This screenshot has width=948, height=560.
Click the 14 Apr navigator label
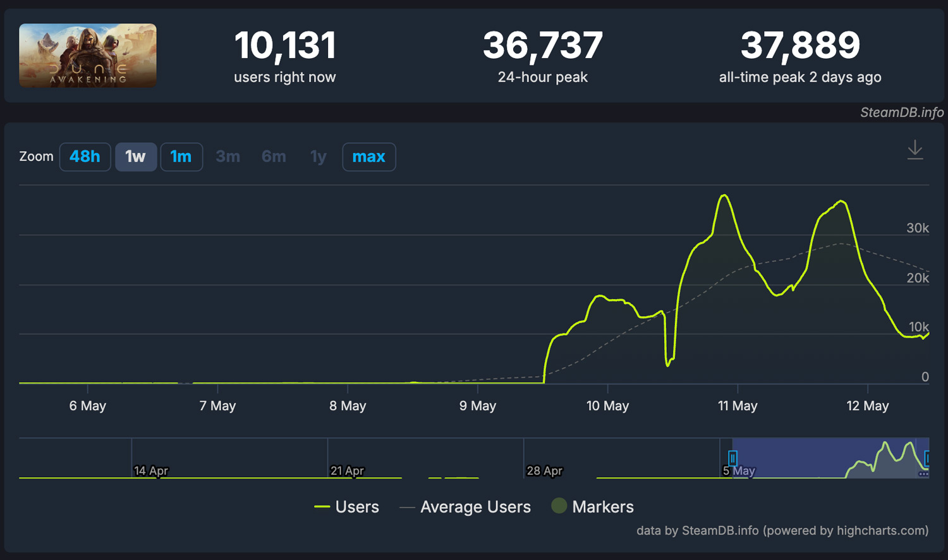click(151, 471)
